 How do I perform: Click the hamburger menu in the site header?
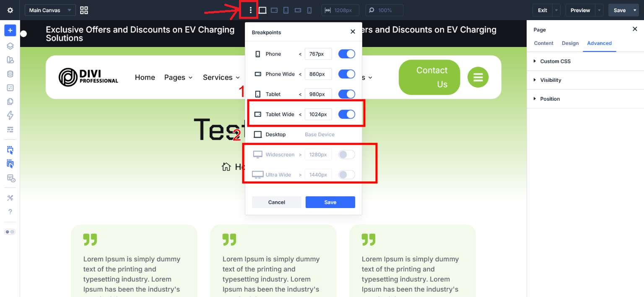tap(478, 77)
